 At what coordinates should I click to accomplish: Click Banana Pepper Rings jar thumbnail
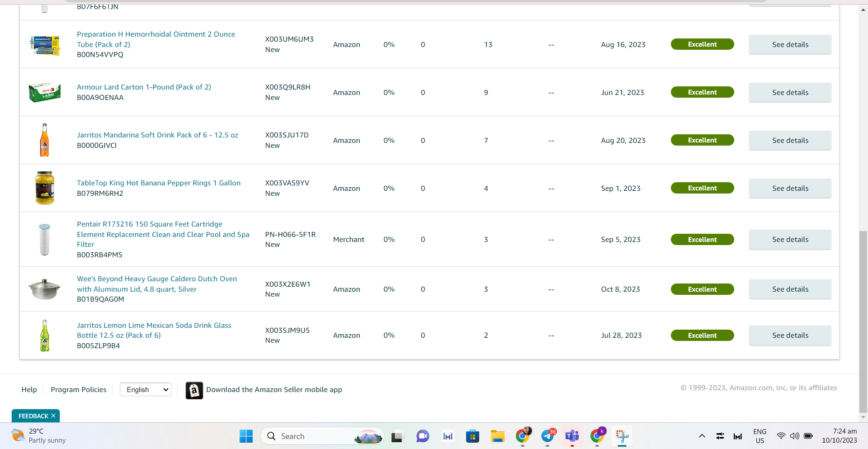pyautogui.click(x=45, y=188)
